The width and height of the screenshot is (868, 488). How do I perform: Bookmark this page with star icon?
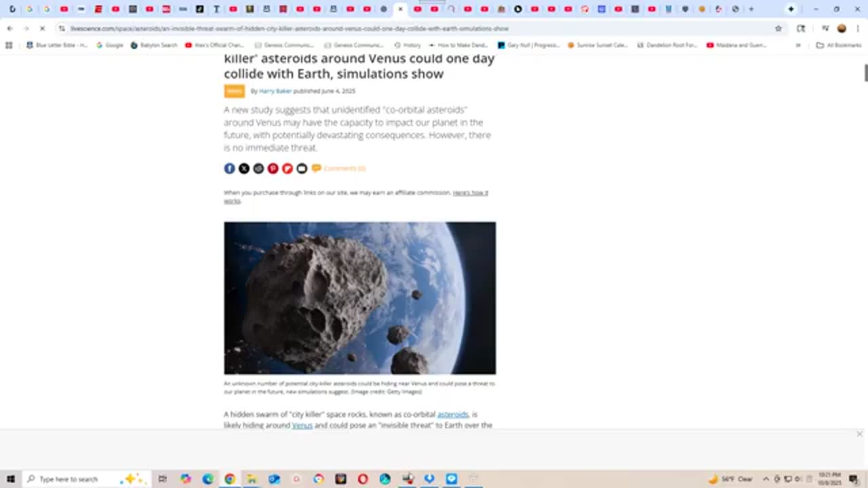(x=778, y=28)
